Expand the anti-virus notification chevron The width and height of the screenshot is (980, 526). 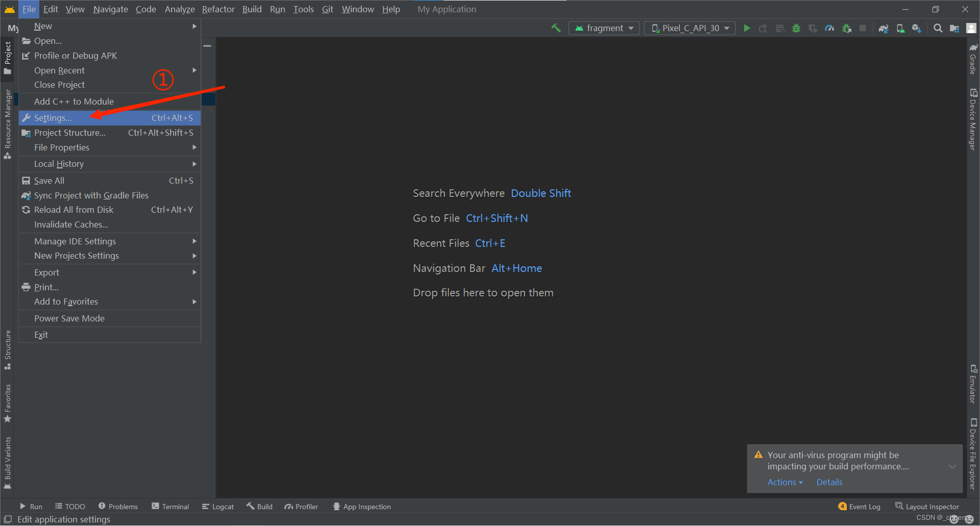tap(952, 466)
